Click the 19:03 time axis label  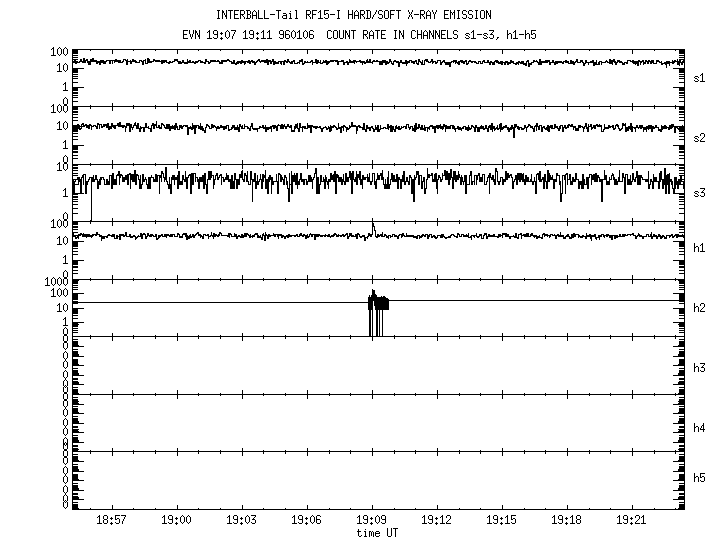241,521
